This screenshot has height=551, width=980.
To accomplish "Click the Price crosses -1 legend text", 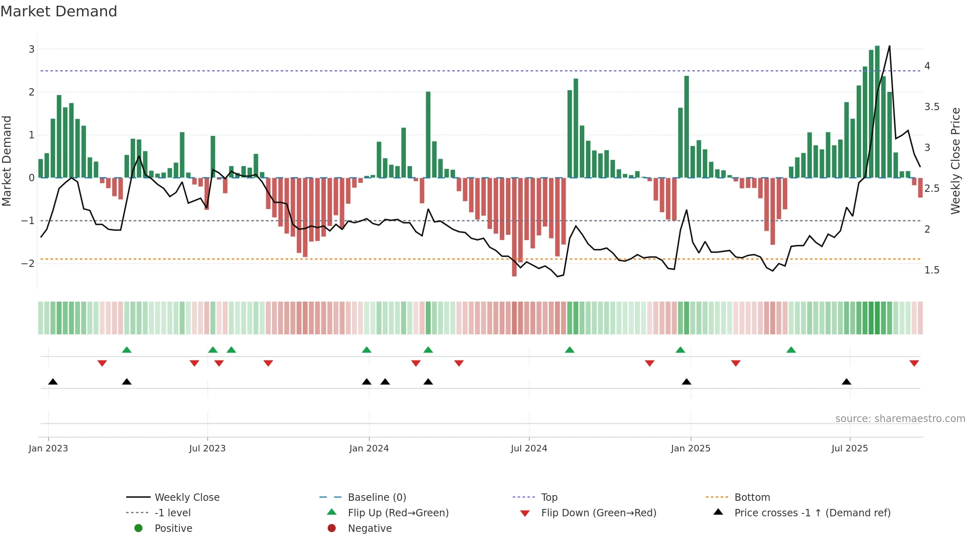I will (813, 513).
